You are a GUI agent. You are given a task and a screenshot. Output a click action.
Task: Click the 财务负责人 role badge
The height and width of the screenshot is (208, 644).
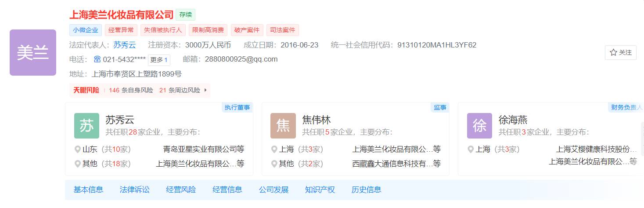[626, 107]
